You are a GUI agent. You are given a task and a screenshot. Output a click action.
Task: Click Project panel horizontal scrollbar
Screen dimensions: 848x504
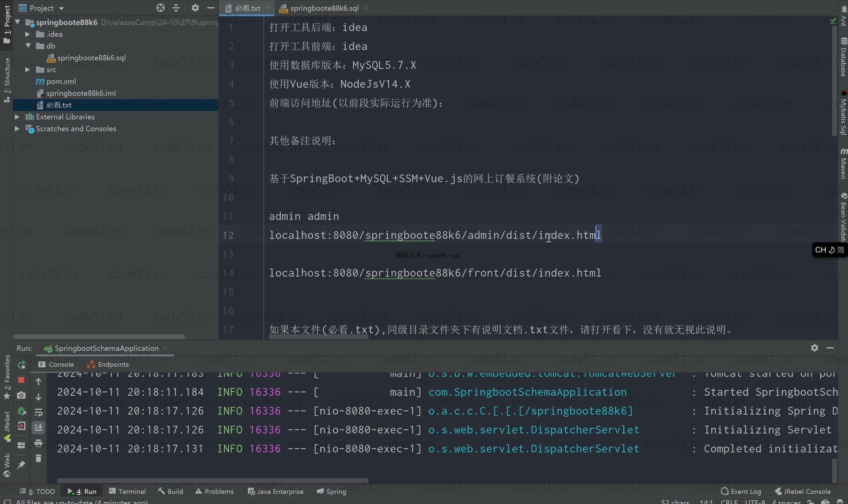pyautogui.click(x=99, y=337)
